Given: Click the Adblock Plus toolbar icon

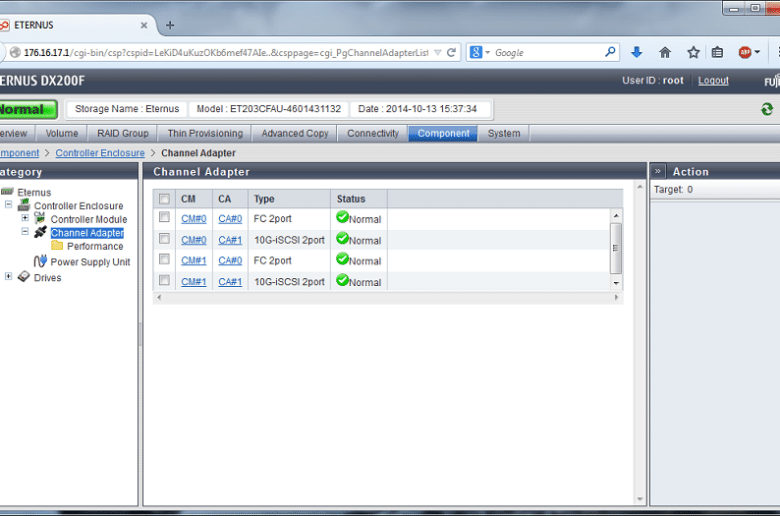Looking at the screenshot, I should (745, 52).
